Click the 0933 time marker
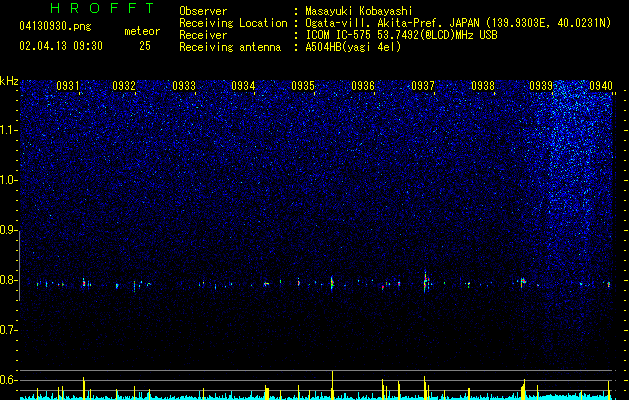 [184, 86]
